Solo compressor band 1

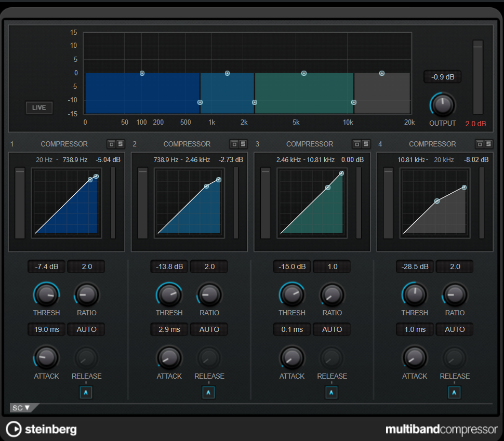[120, 144]
